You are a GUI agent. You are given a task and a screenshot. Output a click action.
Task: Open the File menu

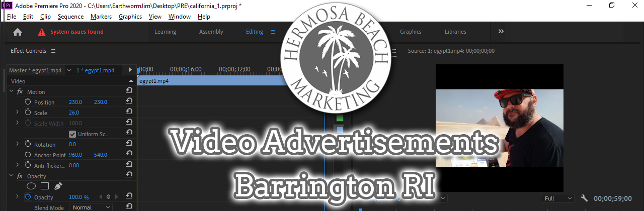[12, 17]
